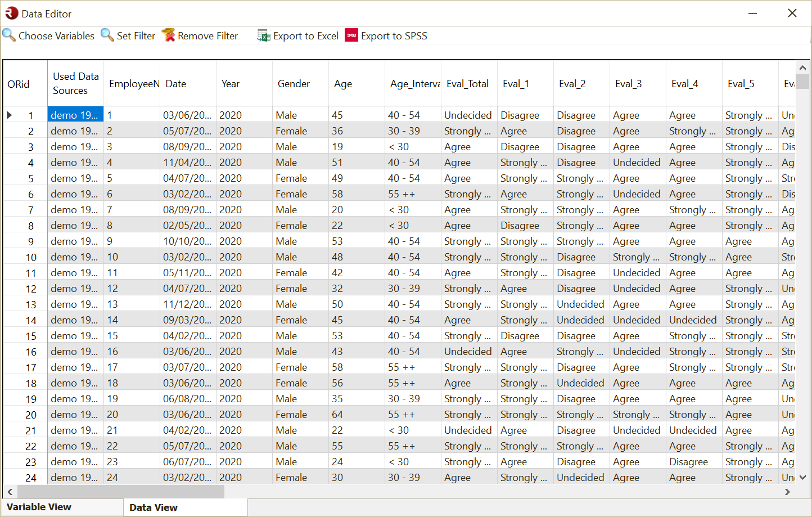Click the vertical scrollbar up arrow
Screen dimensions: 812x517
(x=802, y=67)
